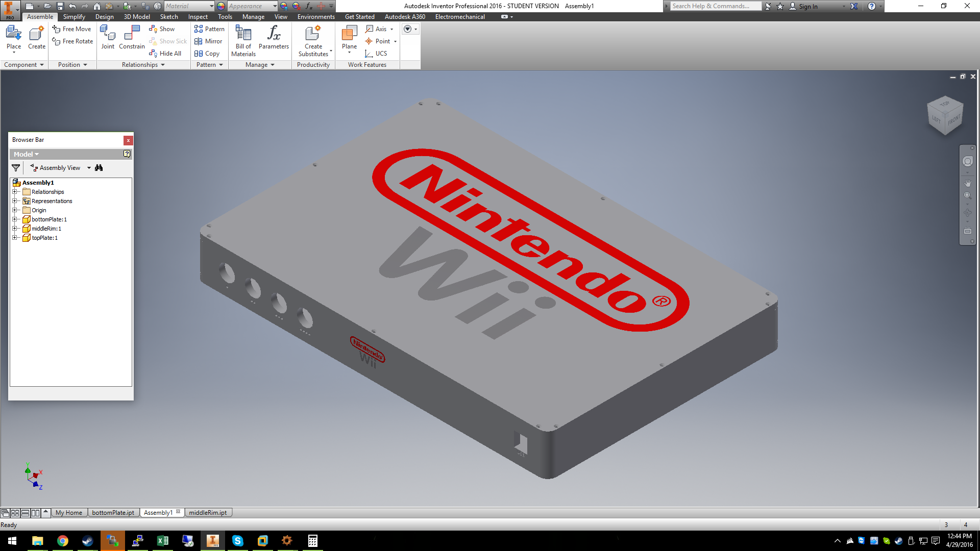The height and width of the screenshot is (551, 980).
Task: Switch to the middleRim.ipt document tab
Action: click(x=208, y=513)
